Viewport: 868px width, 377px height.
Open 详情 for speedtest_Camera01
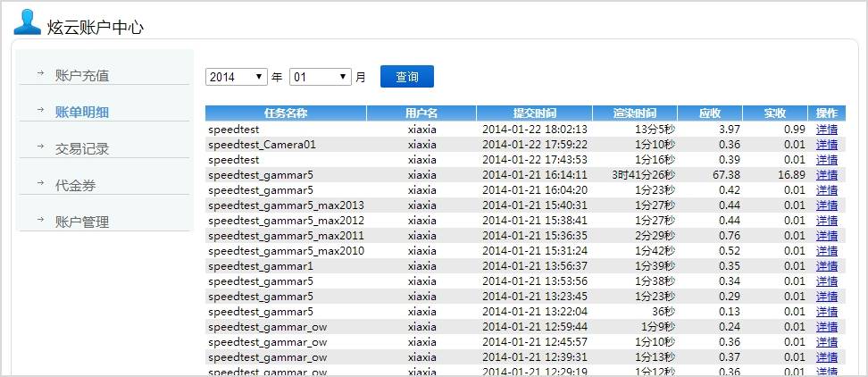pos(827,145)
